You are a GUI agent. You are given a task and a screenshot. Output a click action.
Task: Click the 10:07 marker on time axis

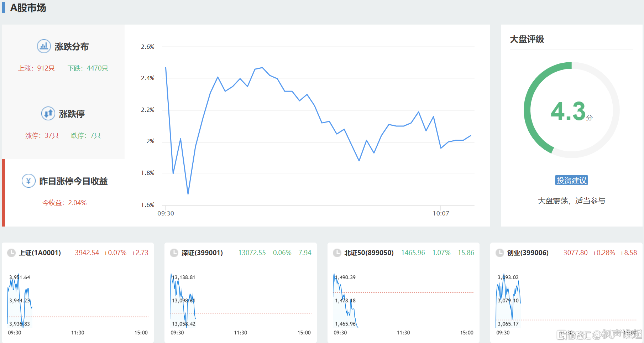click(441, 213)
